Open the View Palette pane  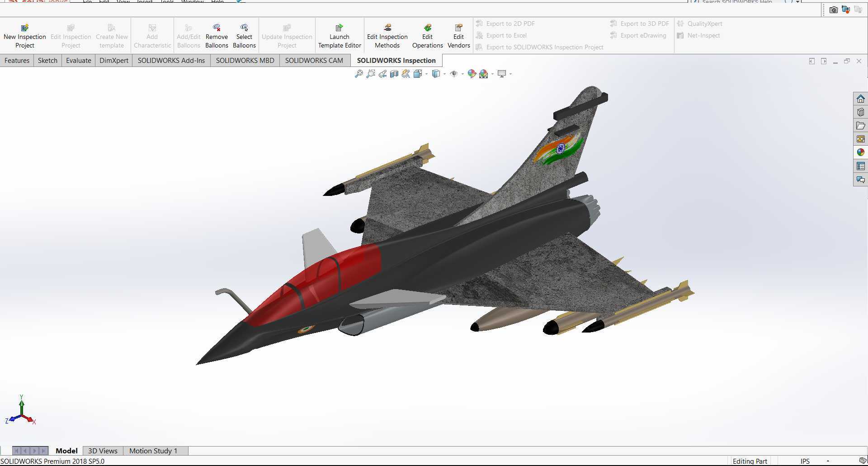(x=860, y=139)
